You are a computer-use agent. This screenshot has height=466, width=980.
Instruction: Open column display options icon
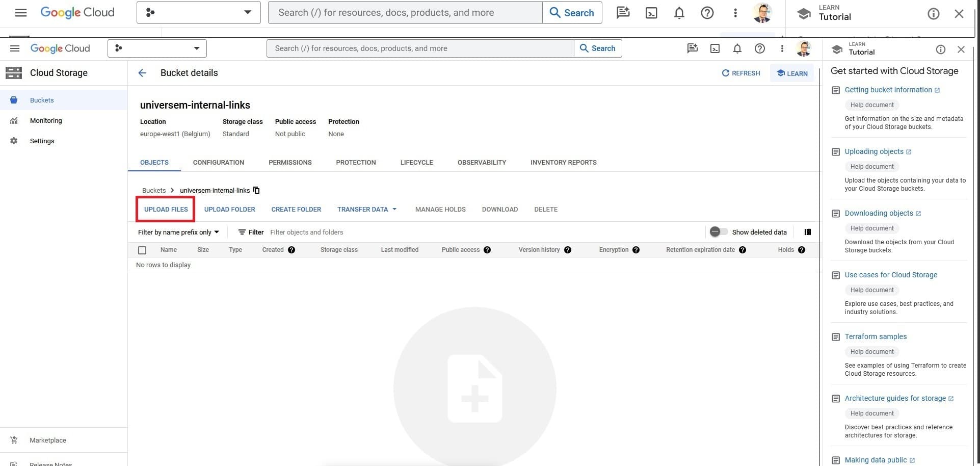click(807, 232)
